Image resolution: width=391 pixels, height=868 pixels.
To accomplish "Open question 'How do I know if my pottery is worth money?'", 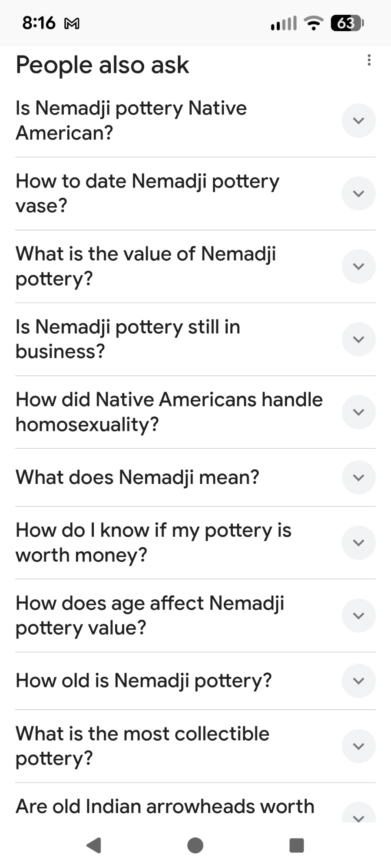I will (x=153, y=542).
